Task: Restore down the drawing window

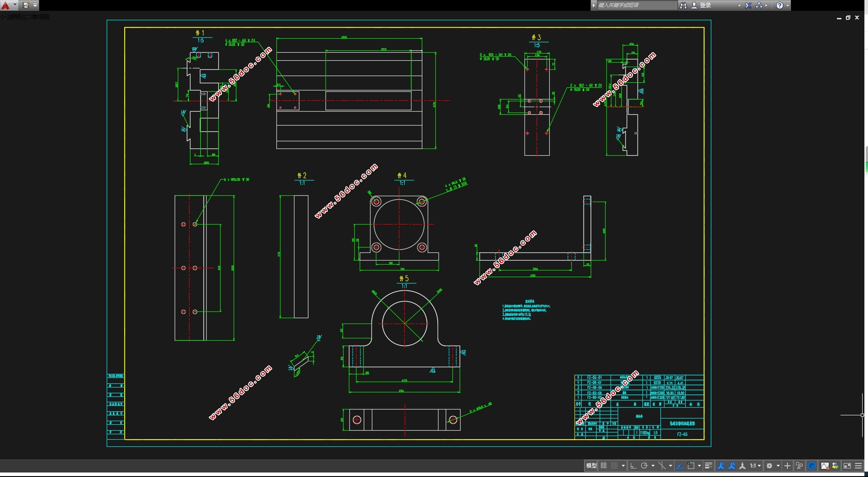Action: 848,18
